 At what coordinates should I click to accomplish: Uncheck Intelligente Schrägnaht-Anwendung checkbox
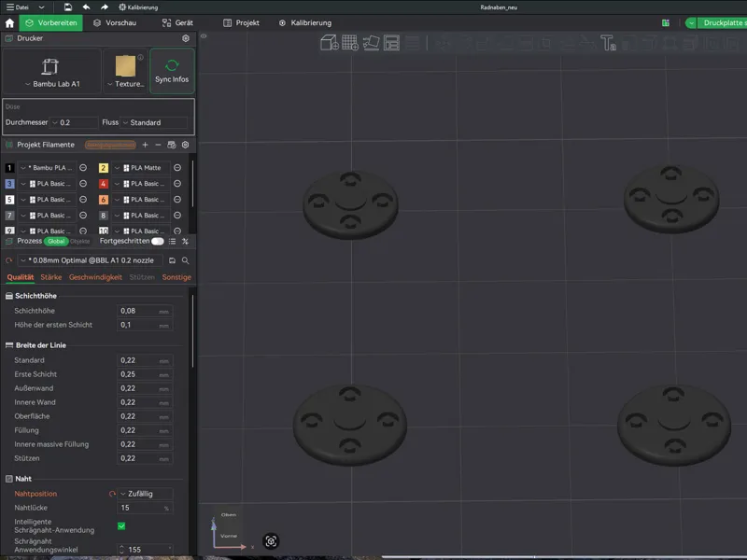pos(121,525)
